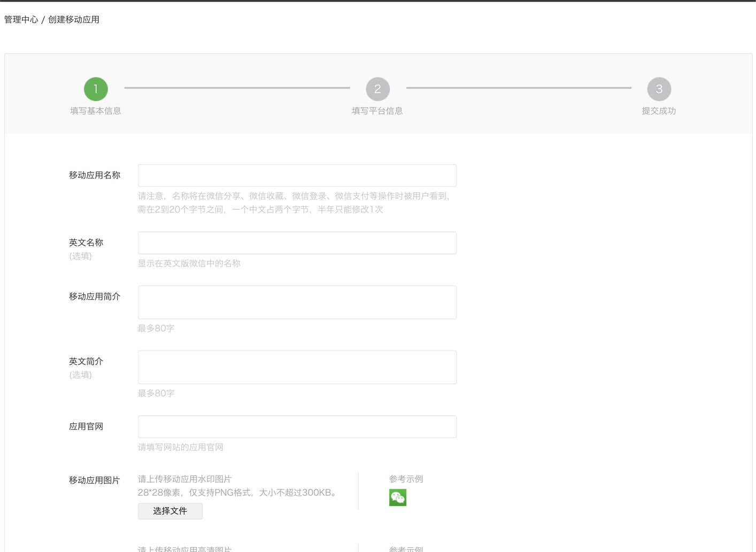The height and width of the screenshot is (552, 756).
Task: Click the 填写基本信息 step label
Action: 96,111
